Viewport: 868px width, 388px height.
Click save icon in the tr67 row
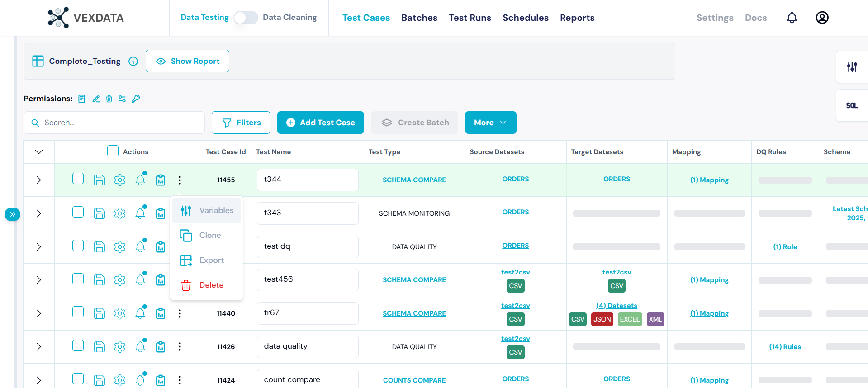[x=99, y=313]
